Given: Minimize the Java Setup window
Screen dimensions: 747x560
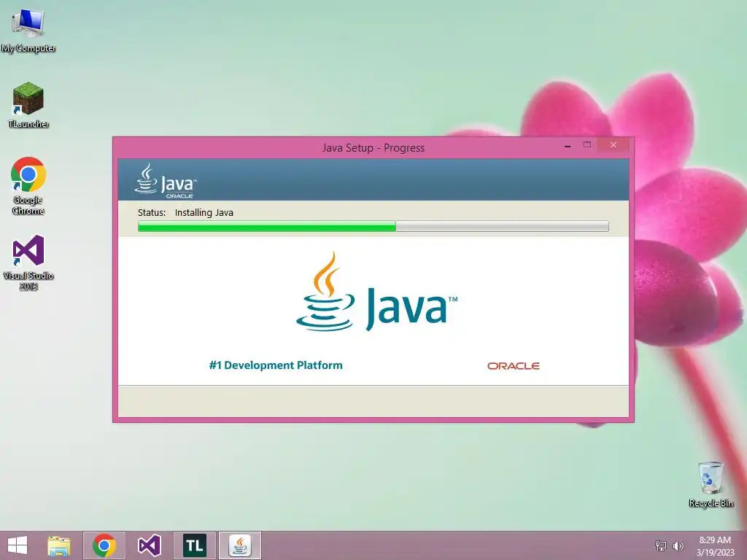Looking at the screenshot, I should (568, 146).
